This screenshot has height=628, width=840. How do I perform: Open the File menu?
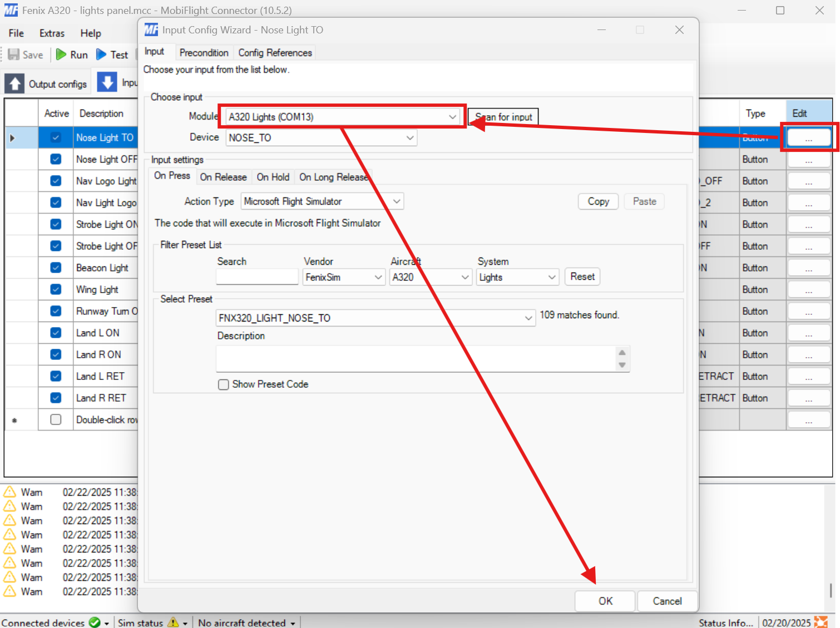(x=16, y=33)
